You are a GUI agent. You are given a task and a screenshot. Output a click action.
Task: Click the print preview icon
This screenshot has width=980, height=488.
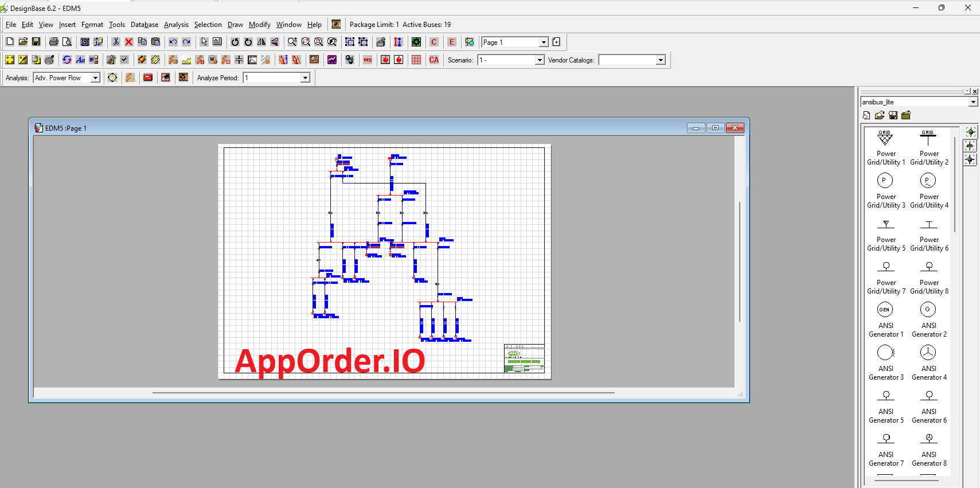pos(67,42)
